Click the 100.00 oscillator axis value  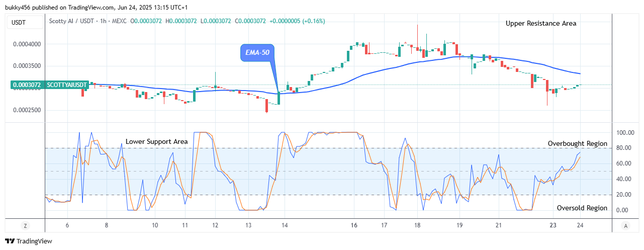(x=626, y=133)
